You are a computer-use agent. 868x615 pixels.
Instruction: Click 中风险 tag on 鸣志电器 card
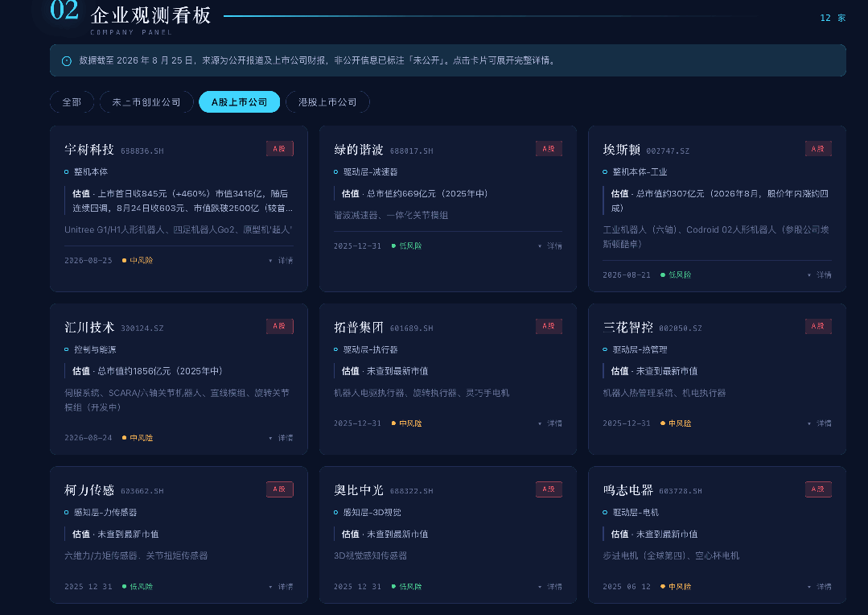(676, 586)
